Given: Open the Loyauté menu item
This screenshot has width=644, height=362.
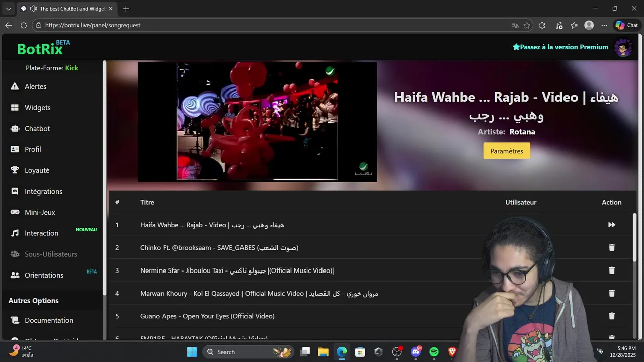Looking at the screenshot, I should click(37, 170).
